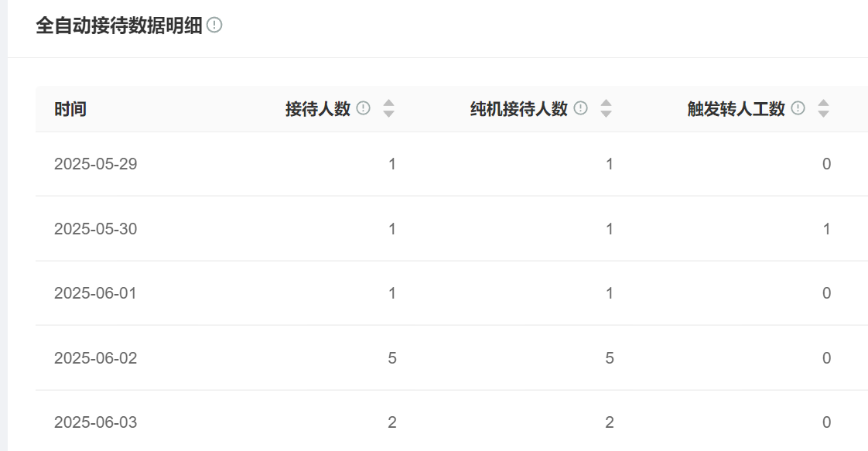Click 触发转人工数 value in 2025-05-30 row
This screenshot has width=868, height=451.
826,228
